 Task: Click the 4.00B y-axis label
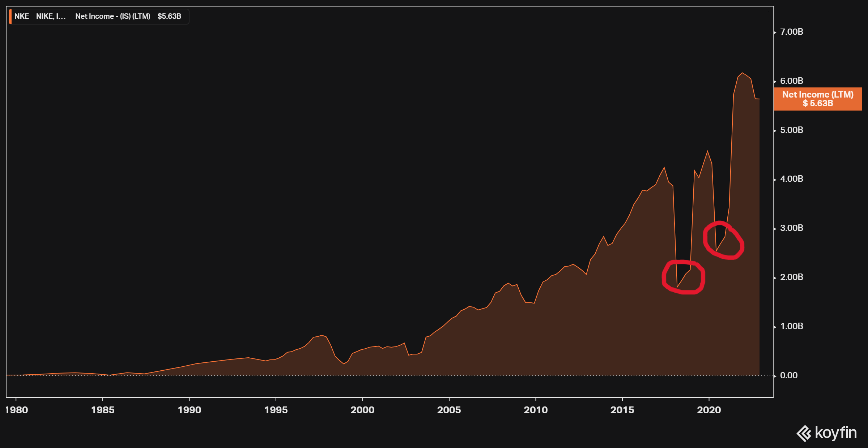click(x=791, y=179)
